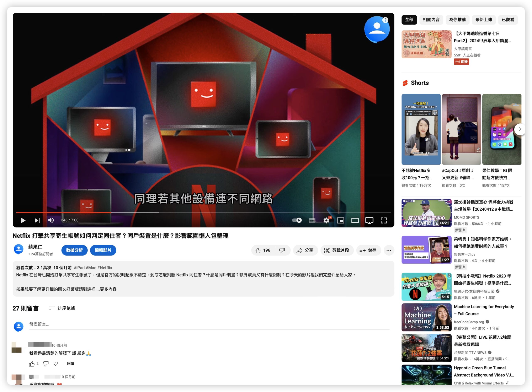The image size is (532, 392).
Task: Open LIVE 花蓮7.2強震 video thumbnail
Action: point(426,348)
